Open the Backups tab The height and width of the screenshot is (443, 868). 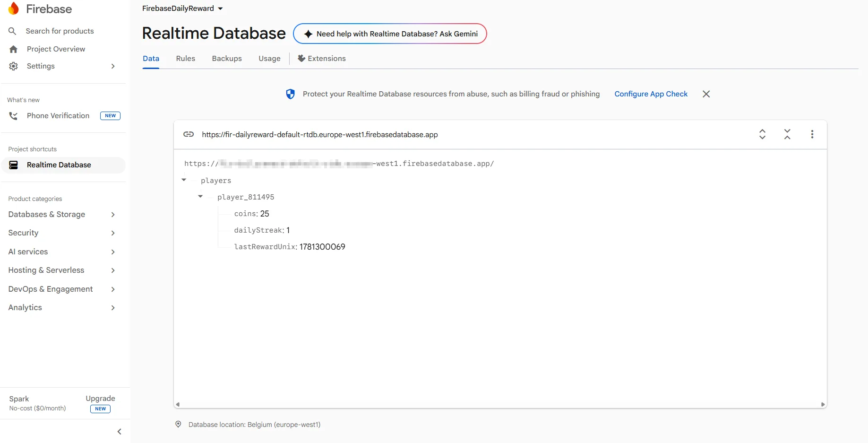tap(227, 59)
